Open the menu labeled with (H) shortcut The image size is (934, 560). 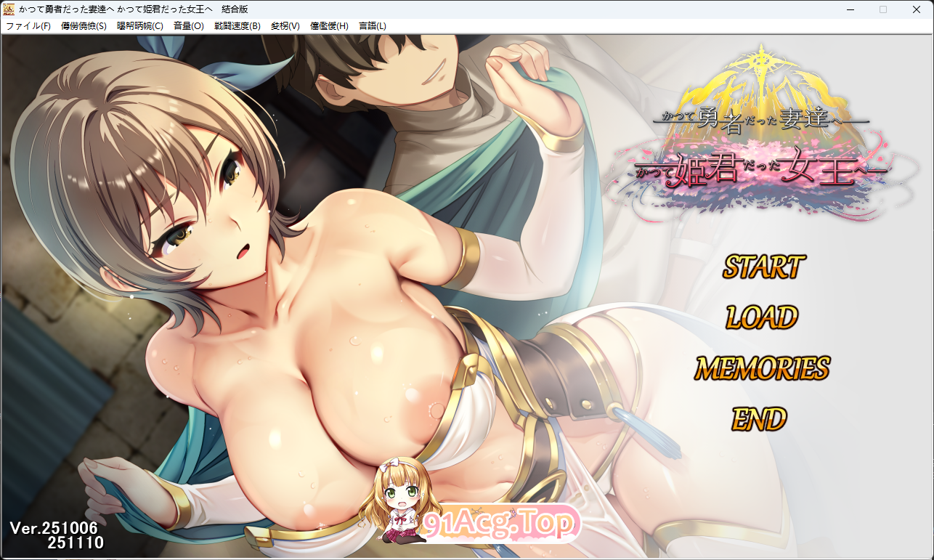coord(329,26)
